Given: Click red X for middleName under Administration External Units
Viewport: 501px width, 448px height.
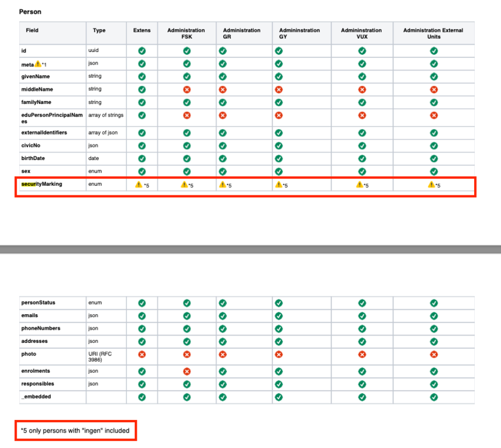Looking at the screenshot, I should [434, 90].
